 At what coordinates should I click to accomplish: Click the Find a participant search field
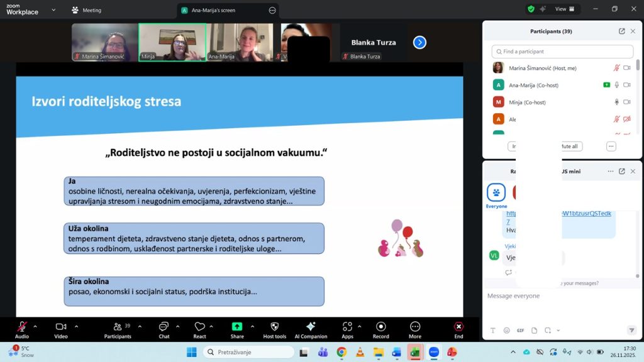562,52
